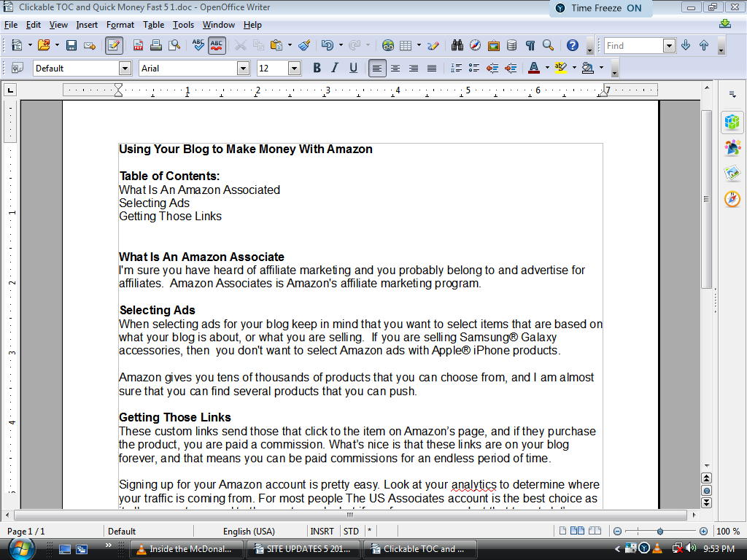Click the Paste clipboard icon
Image resolution: width=747 pixels, height=560 pixels.
(x=276, y=45)
